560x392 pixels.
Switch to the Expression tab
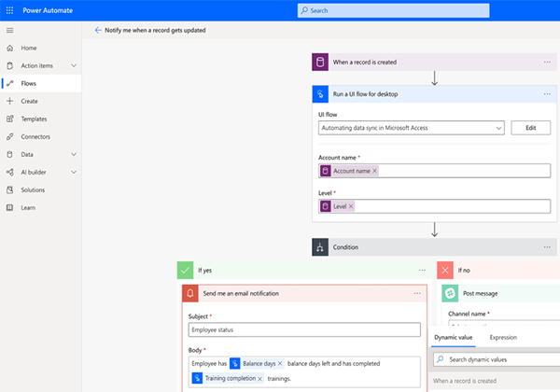503,337
